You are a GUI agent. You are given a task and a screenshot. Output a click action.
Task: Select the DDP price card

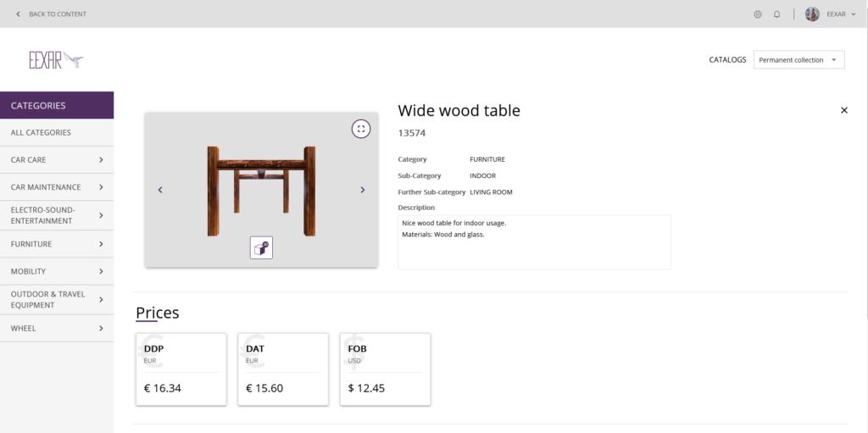pos(181,369)
